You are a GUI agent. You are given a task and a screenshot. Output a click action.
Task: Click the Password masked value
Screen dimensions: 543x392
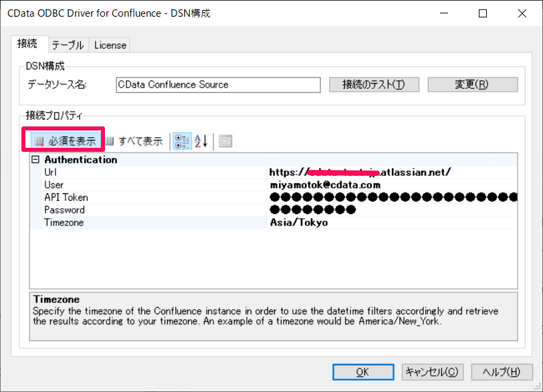(313, 210)
